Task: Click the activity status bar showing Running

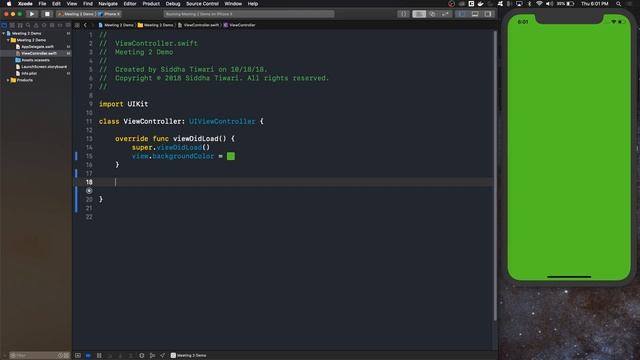Action: 249,14
